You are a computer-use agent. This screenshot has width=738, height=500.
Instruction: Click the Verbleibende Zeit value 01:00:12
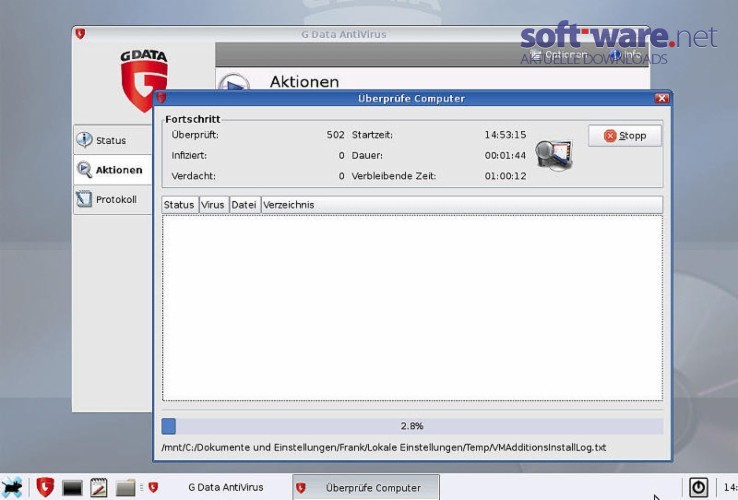click(505, 176)
